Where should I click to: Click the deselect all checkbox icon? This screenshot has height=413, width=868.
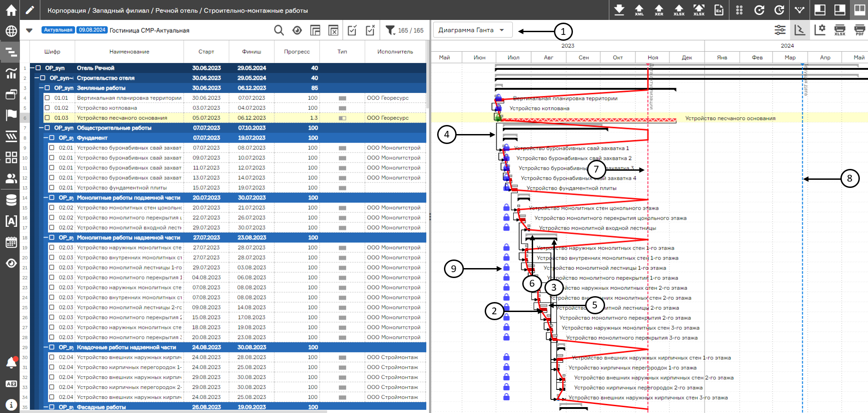click(370, 30)
